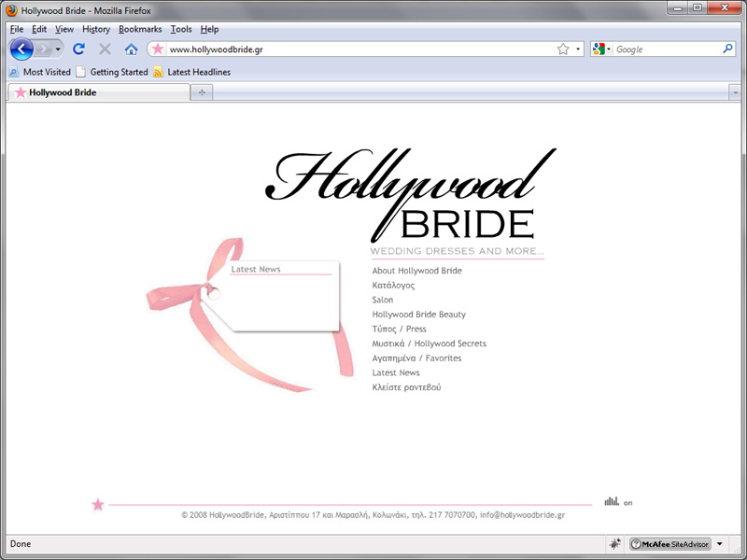
Task: Open the Tools menu
Action: click(181, 29)
